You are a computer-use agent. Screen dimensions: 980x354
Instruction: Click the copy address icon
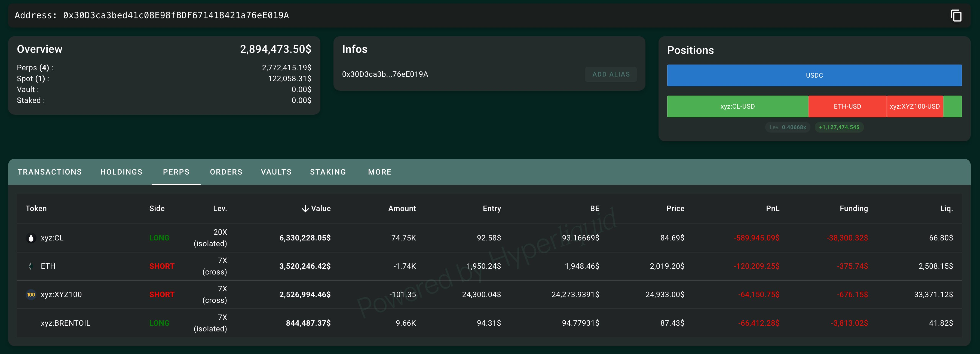(x=956, y=16)
